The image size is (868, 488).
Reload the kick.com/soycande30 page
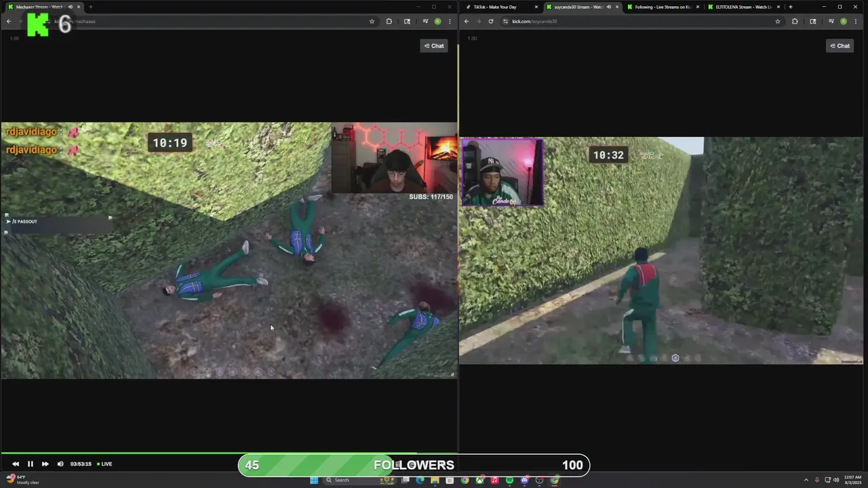tap(490, 21)
